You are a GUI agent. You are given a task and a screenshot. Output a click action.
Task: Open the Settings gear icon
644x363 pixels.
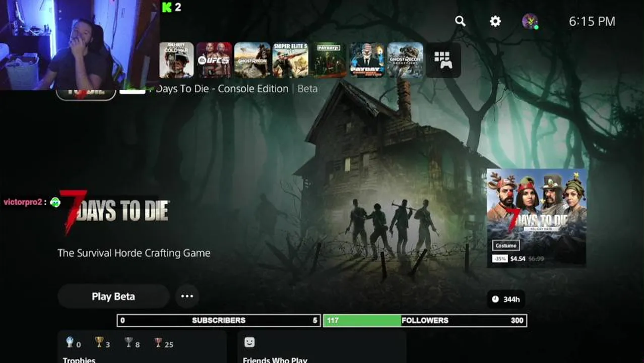(495, 21)
